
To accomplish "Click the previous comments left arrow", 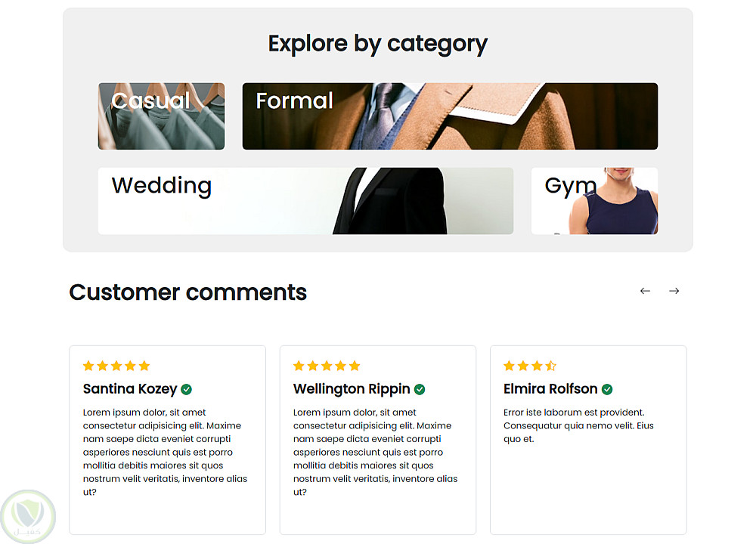I will click(x=645, y=291).
